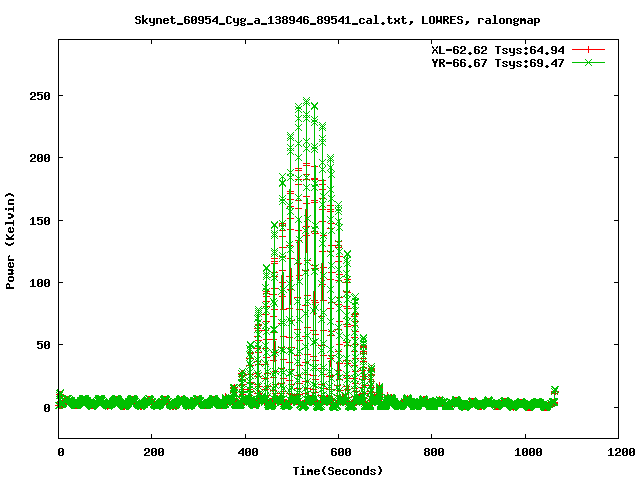Click the last green marker ending the trace
The image size is (640, 480).
tap(555, 390)
